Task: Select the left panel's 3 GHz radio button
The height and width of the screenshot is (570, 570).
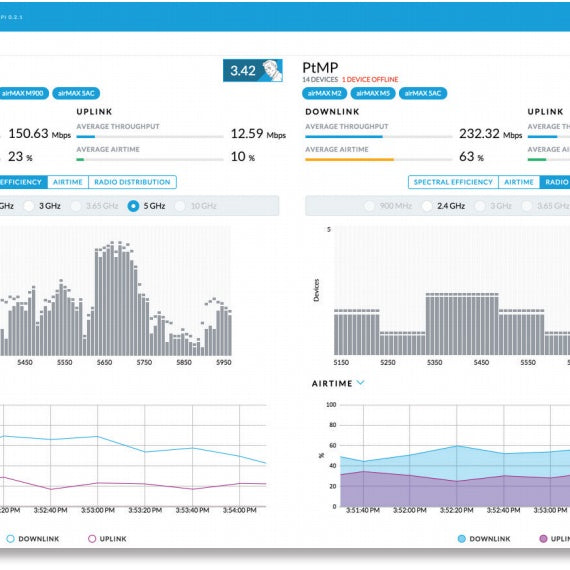Action: 28,206
